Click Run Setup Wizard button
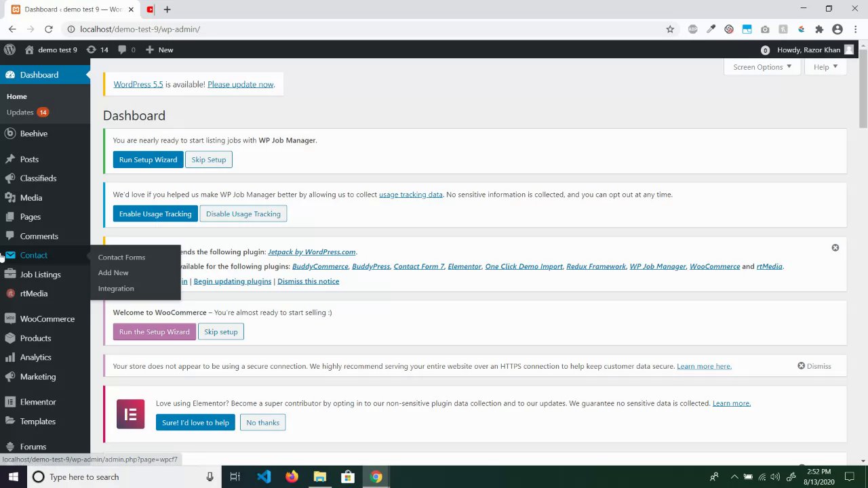The height and width of the screenshot is (488, 868). pyautogui.click(x=148, y=159)
